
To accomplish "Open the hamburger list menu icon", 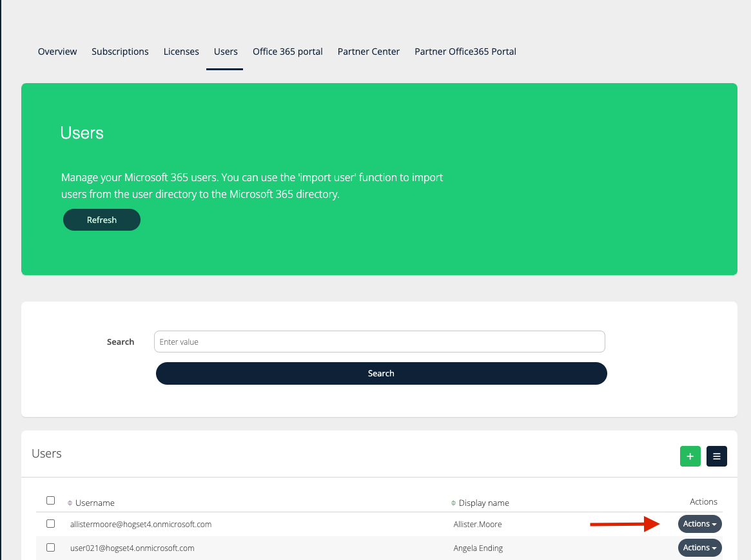I will [x=717, y=456].
